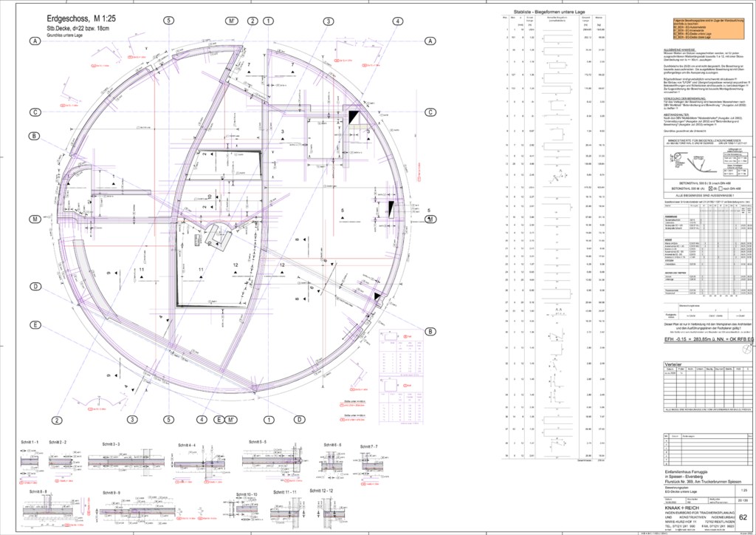Click the grid axis bubble B on the left side

35,136
